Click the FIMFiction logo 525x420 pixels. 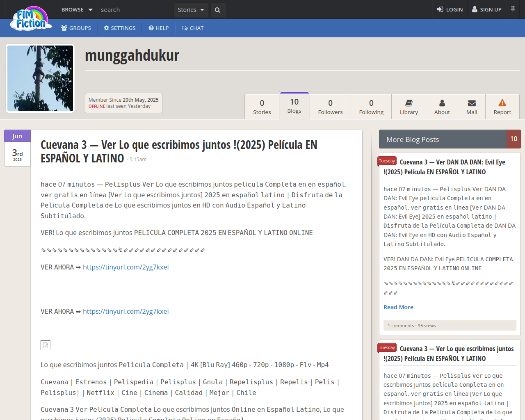tap(31, 18)
